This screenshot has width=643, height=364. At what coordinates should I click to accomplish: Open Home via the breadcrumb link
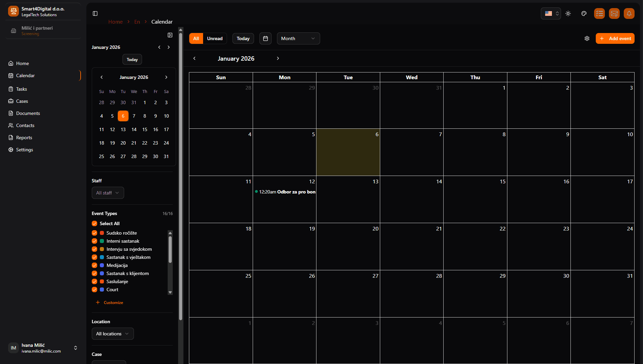pos(115,22)
